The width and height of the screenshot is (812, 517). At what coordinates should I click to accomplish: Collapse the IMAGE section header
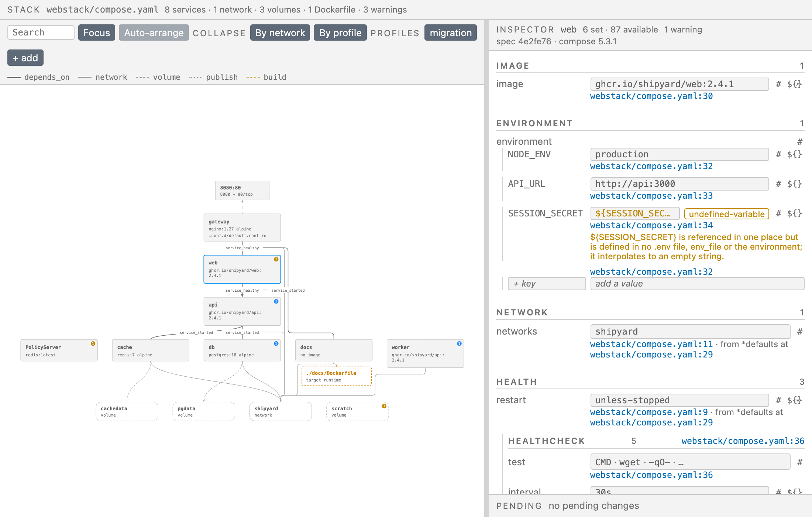coord(650,66)
